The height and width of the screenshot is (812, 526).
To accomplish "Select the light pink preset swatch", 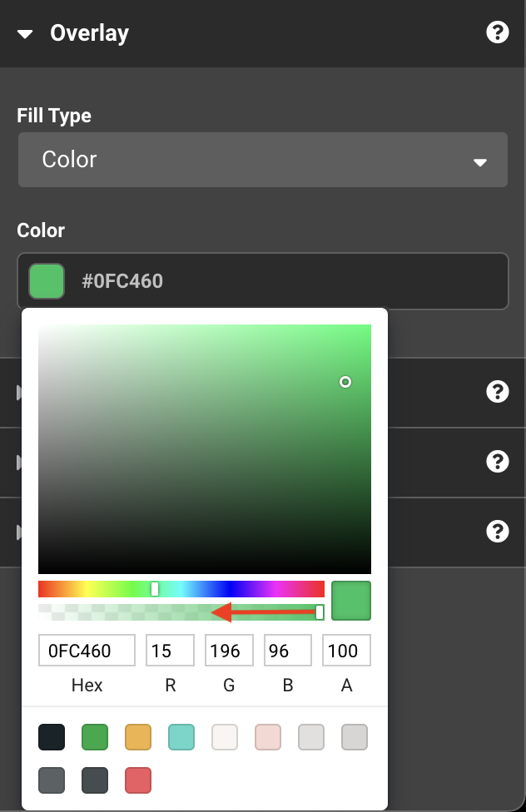I will tap(268, 737).
